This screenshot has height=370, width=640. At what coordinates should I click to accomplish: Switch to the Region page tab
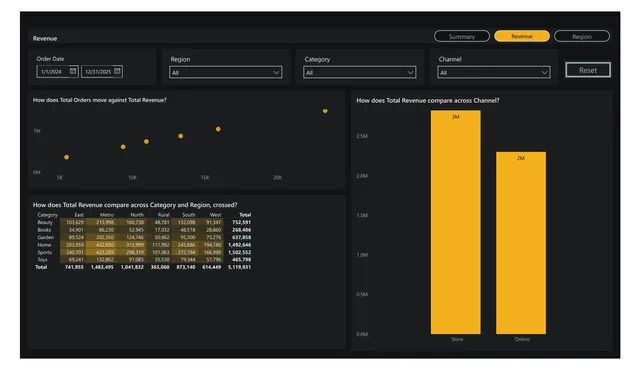pyautogui.click(x=582, y=36)
